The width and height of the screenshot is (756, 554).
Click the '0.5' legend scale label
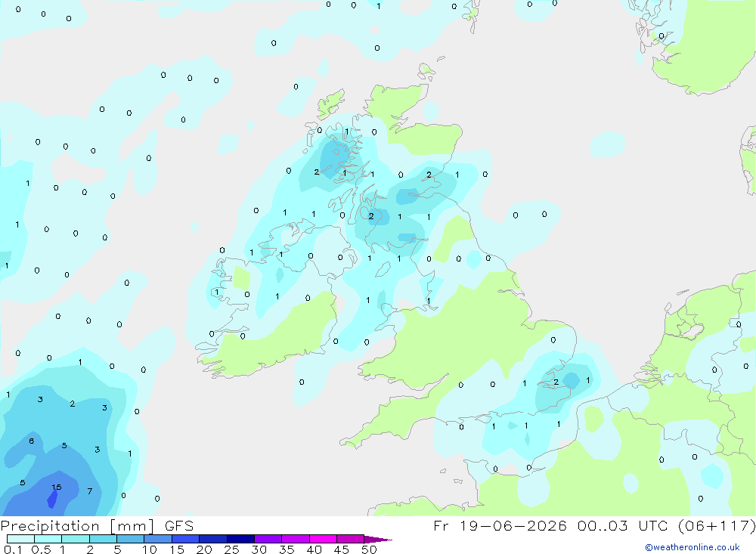pyautogui.click(x=41, y=549)
